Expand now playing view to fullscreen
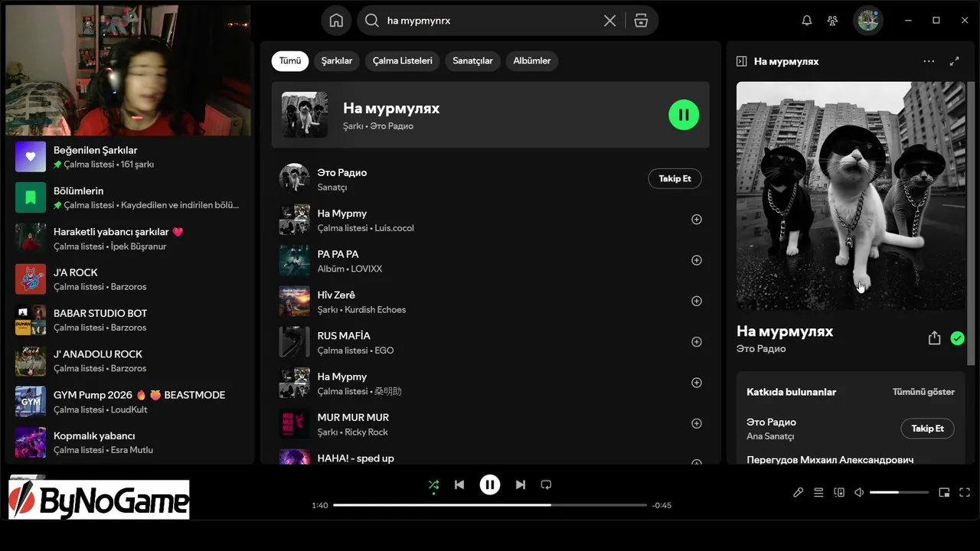Image resolution: width=980 pixels, height=551 pixels. [955, 61]
